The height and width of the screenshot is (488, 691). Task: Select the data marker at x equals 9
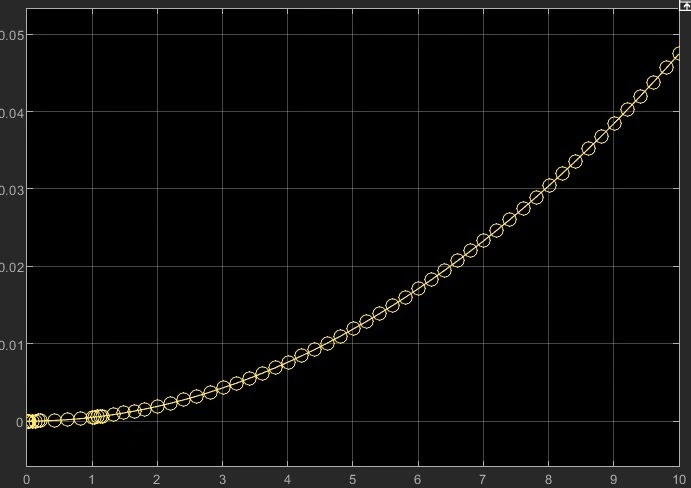coord(614,124)
